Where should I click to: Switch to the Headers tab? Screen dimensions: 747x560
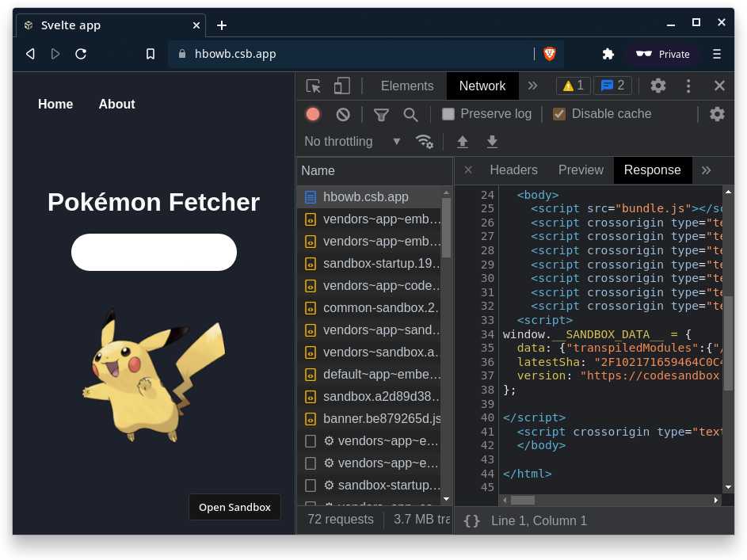point(513,170)
